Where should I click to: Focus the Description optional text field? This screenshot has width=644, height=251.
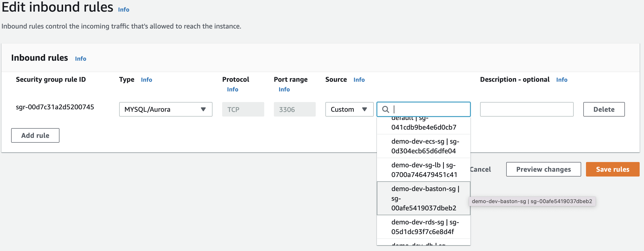526,109
